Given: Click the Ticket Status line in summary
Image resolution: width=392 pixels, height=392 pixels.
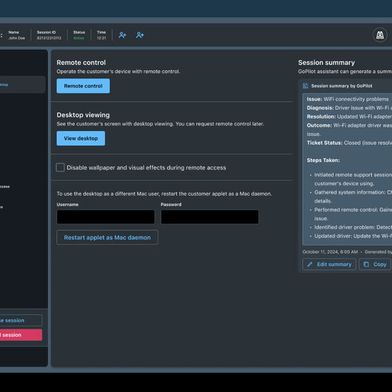Looking at the screenshot, I should [x=349, y=143].
